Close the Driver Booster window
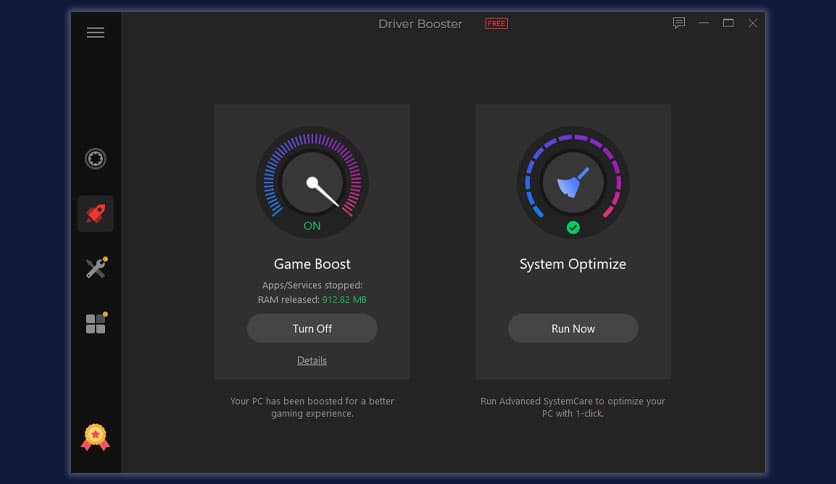This screenshot has height=484, width=836. (753, 23)
